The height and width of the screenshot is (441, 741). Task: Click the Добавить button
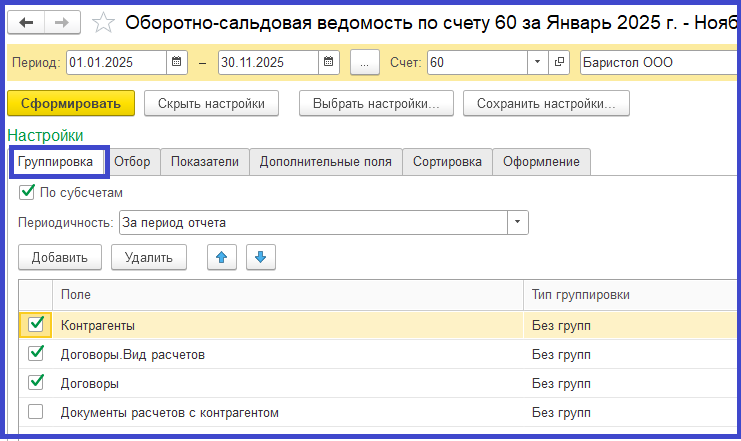(x=60, y=257)
